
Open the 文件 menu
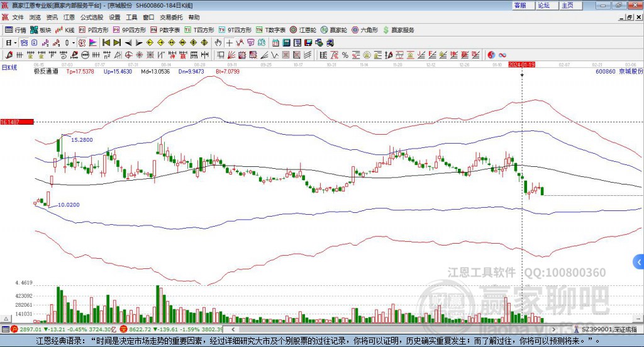(x=18, y=17)
